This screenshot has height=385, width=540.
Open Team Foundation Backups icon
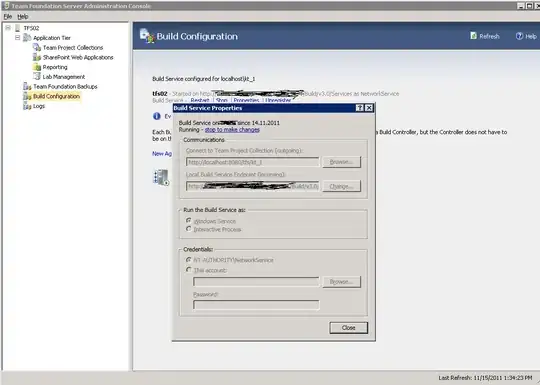[x=27, y=86]
